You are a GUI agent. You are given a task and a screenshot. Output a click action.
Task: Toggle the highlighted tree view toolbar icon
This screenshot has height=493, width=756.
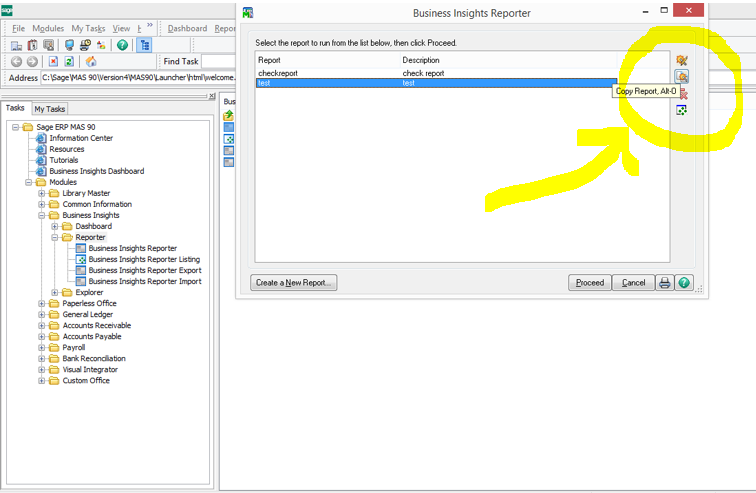click(144, 45)
